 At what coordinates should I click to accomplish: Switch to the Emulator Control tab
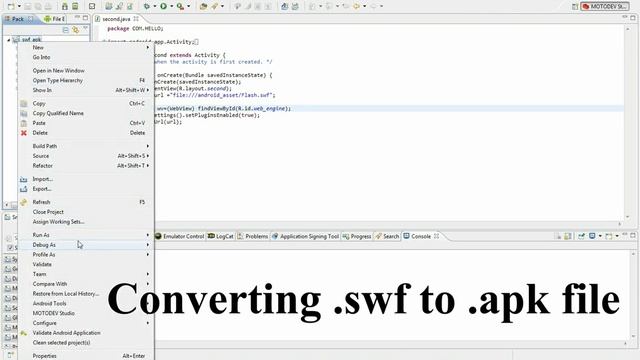tap(180, 236)
